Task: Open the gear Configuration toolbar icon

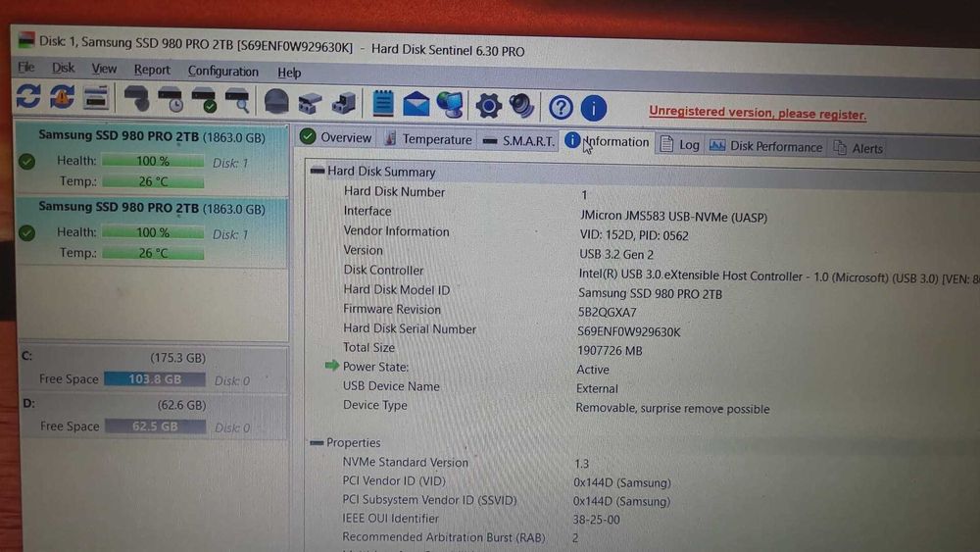Action: point(488,106)
